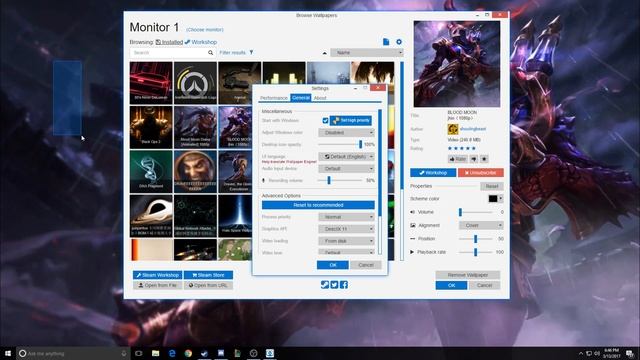This screenshot has width=640, height=360.
Task: Open Video loading From disk dropdown
Action: pyautogui.click(x=346, y=241)
